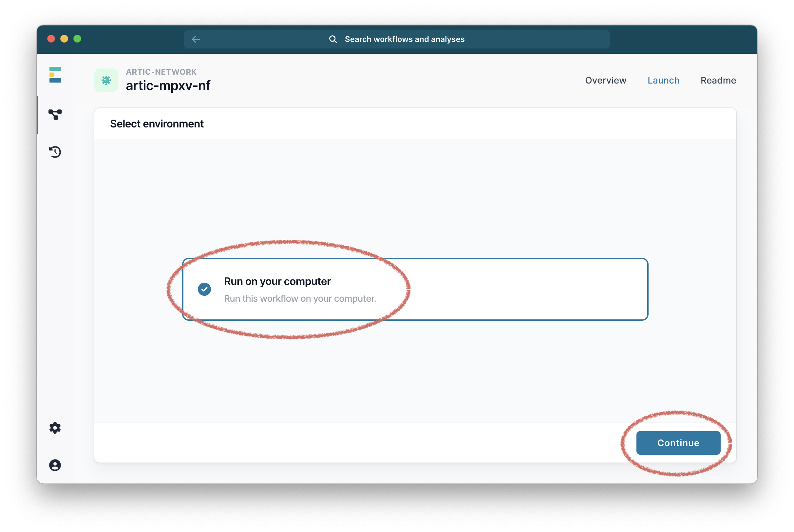Click the back arrow in the search bar
794x532 pixels.
pos(196,39)
